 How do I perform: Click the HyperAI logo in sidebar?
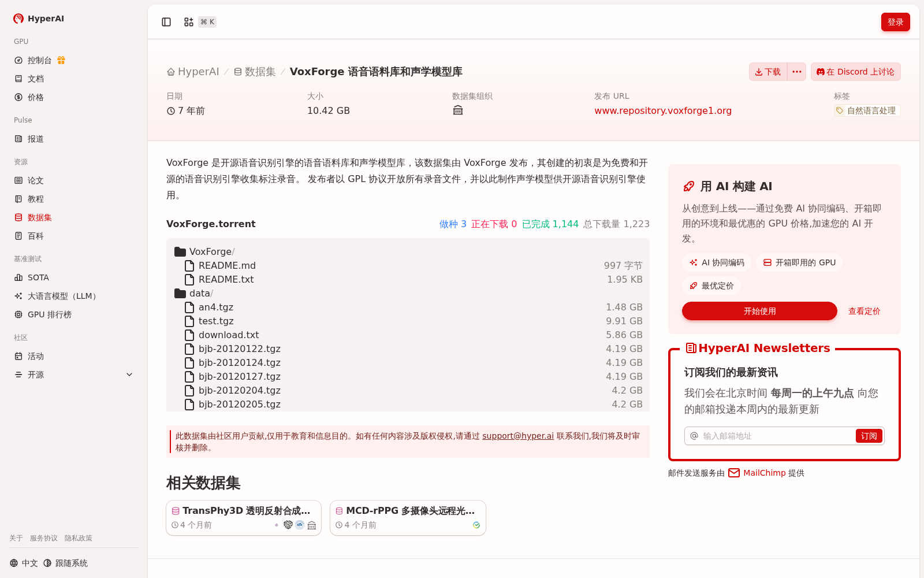coord(39,18)
